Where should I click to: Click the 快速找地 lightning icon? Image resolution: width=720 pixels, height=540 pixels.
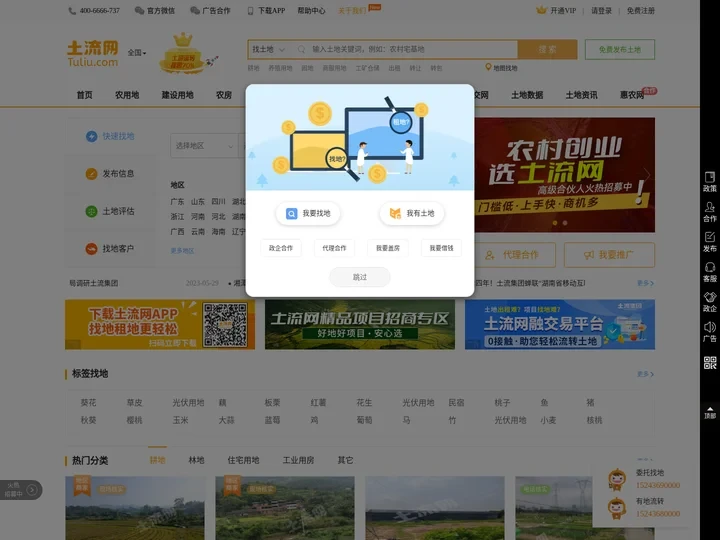click(91, 136)
